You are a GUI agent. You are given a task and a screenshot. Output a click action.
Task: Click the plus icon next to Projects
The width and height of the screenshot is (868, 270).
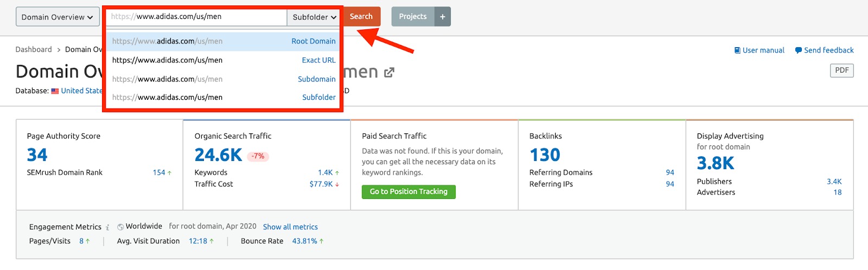coord(443,17)
